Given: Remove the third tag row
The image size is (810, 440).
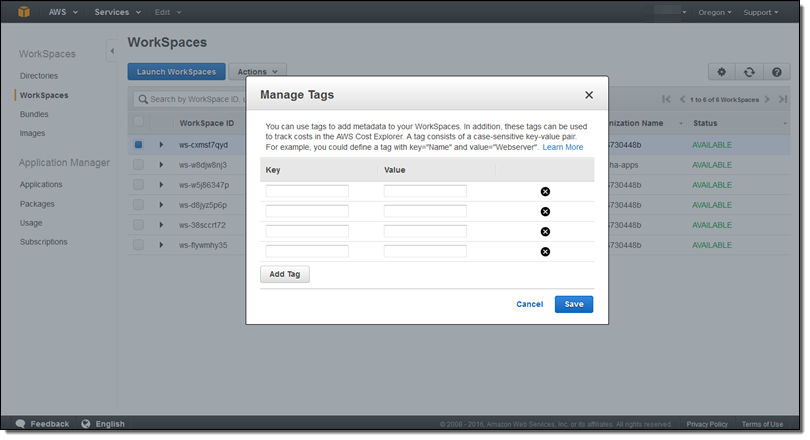Looking at the screenshot, I should (545, 232).
